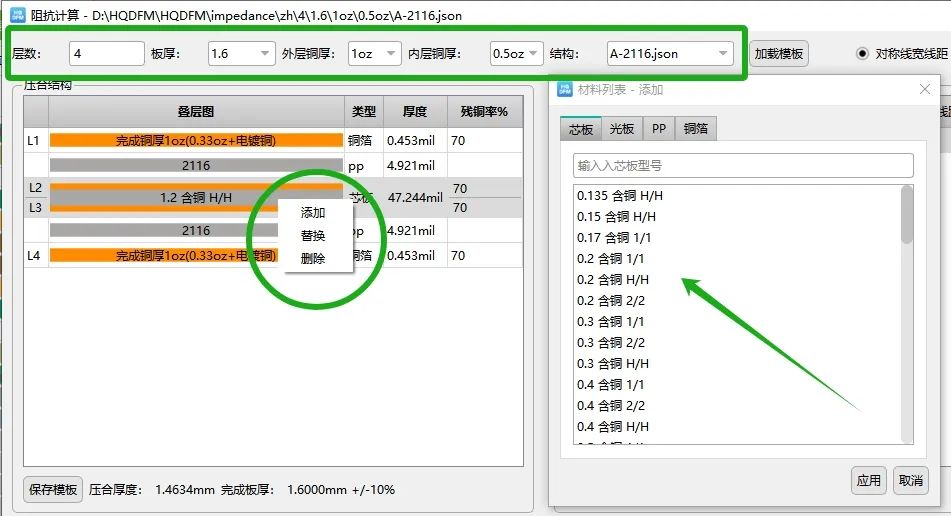The height and width of the screenshot is (516, 951).
Task: Click the 保存模板 save template button
Action: (53, 489)
